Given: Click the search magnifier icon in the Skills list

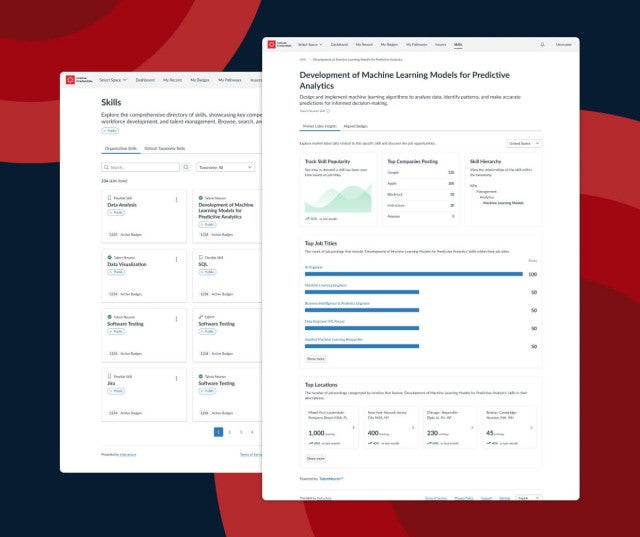Looking at the screenshot, I should pyautogui.click(x=185, y=167).
